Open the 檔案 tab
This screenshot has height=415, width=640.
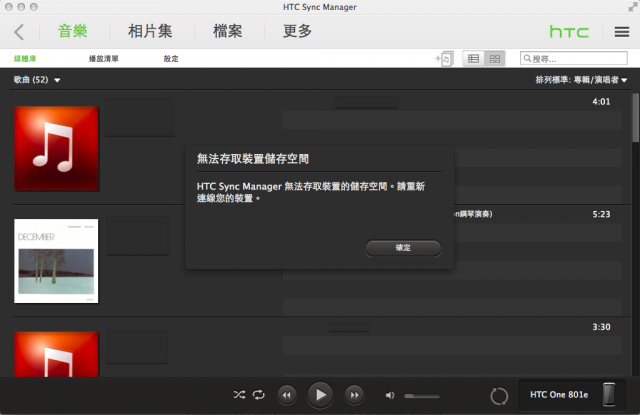click(x=228, y=31)
